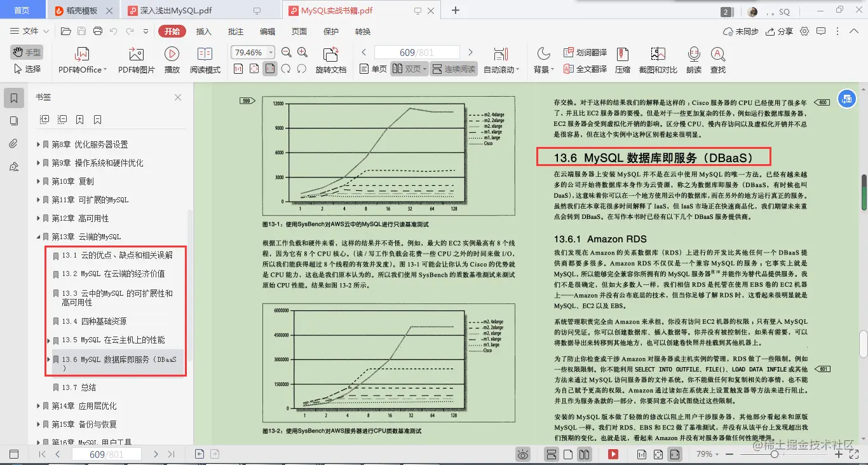Switch to 插入 ribbon tab
The height and width of the screenshot is (465, 868).
[204, 31]
